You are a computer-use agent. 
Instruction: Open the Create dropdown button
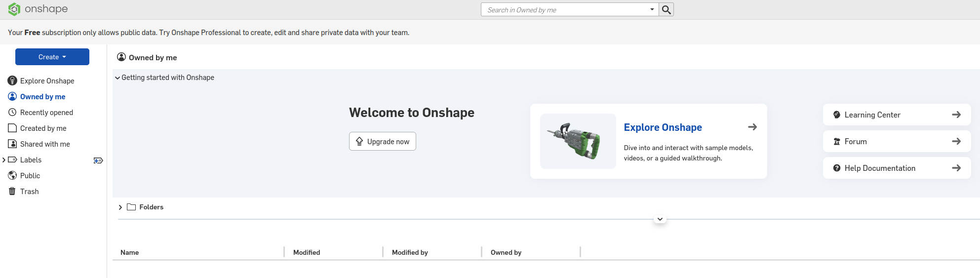[x=52, y=57]
